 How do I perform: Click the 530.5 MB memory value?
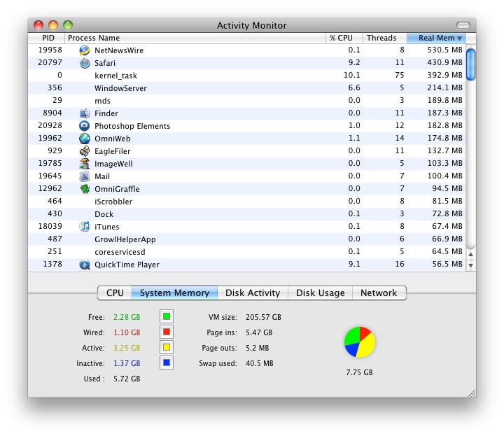point(445,50)
